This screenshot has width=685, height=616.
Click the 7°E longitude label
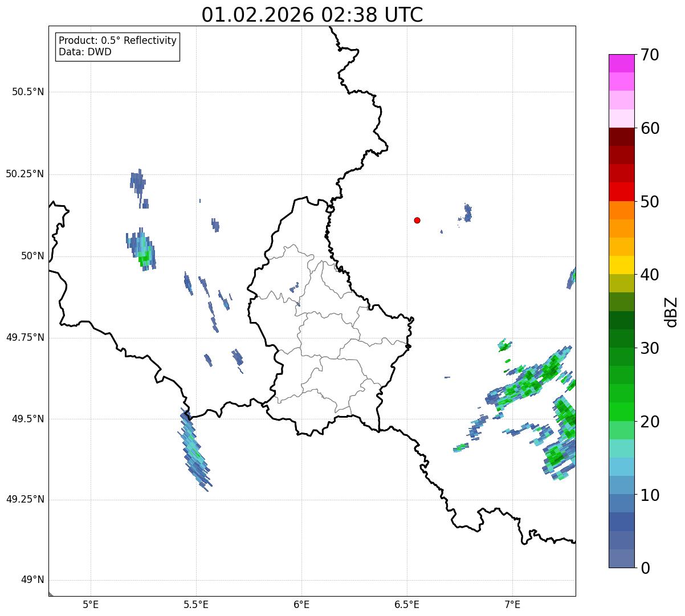click(x=513, y=604)
